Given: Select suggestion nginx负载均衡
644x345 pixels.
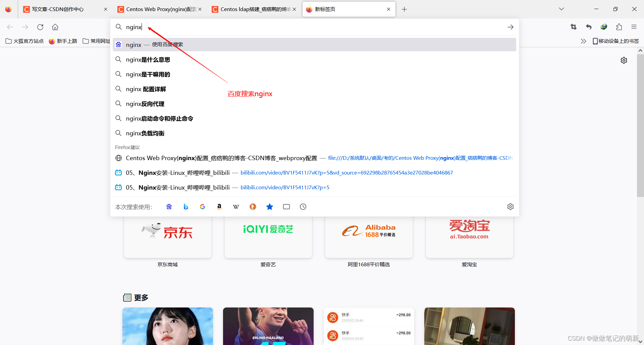Looking at the screenshot, I should [314, 133].
